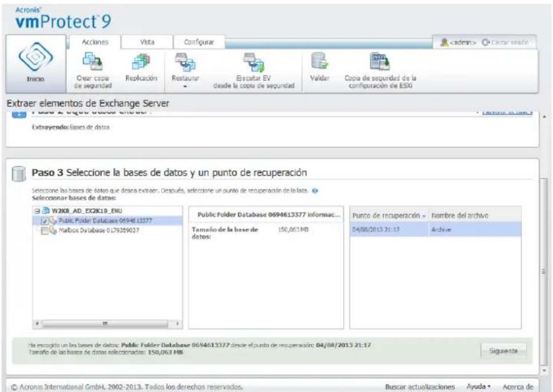Viewport: 553px width, 392px height.
Task: Uncheck the Public Folder Database 0694613377 checkbox
Action: [x=45, y=221]
